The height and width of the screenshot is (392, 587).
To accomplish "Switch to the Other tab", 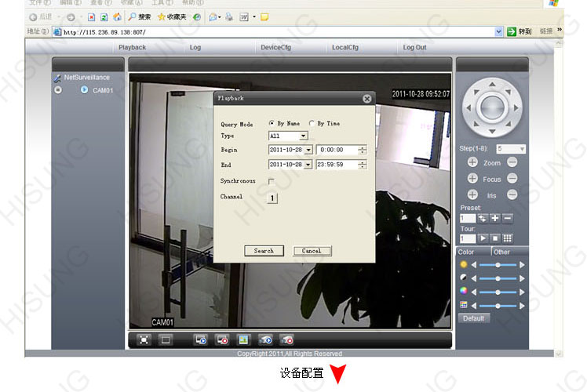I will point(502,252).
